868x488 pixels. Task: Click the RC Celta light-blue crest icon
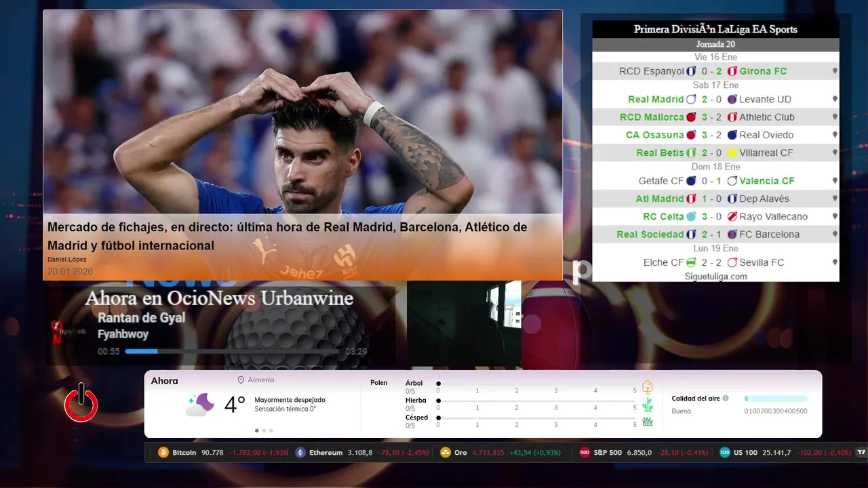tap(691, 217)
